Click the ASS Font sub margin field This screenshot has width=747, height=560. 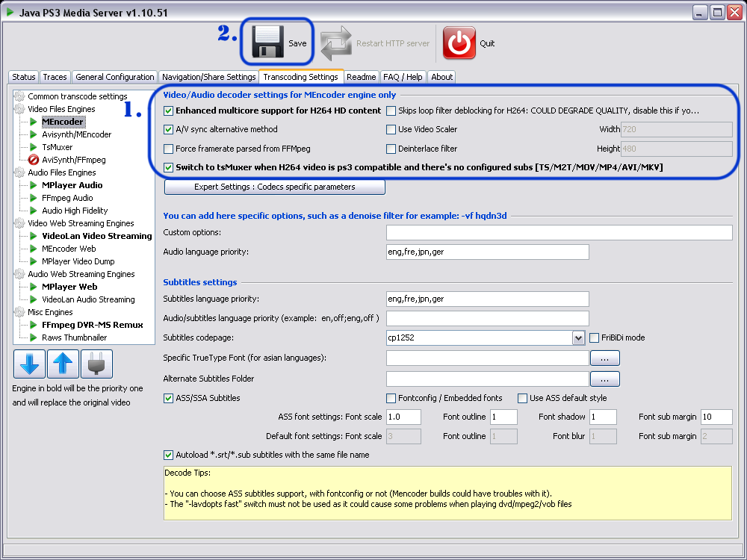coord(716,417)
